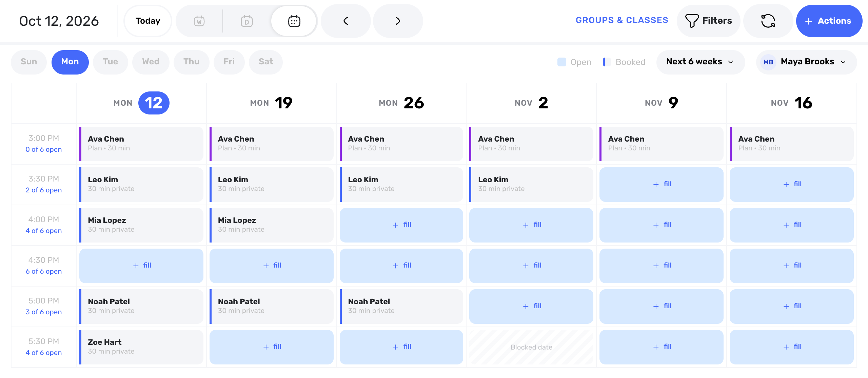Go to next period arrow

pyautogui.click(x=398, y=21)
